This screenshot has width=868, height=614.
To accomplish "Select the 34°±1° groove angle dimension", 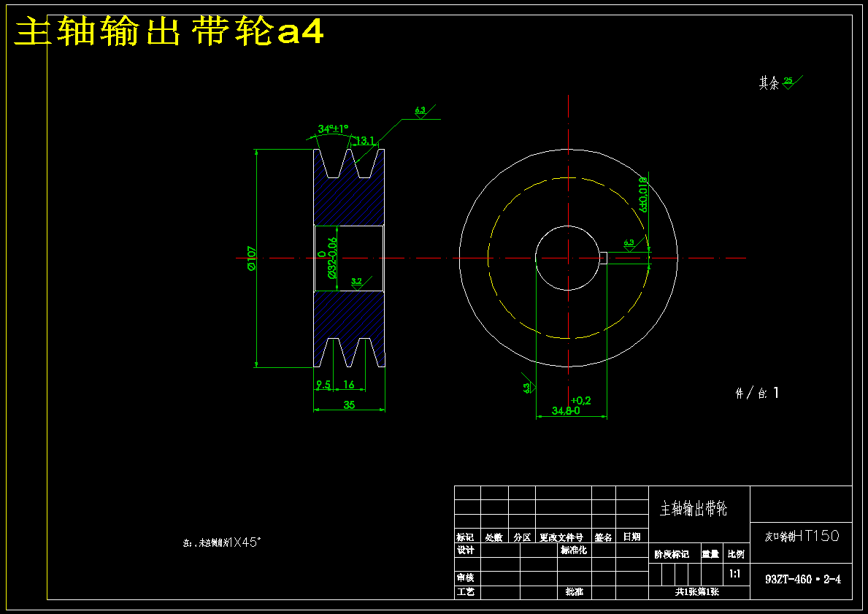I will coord(333,129).
